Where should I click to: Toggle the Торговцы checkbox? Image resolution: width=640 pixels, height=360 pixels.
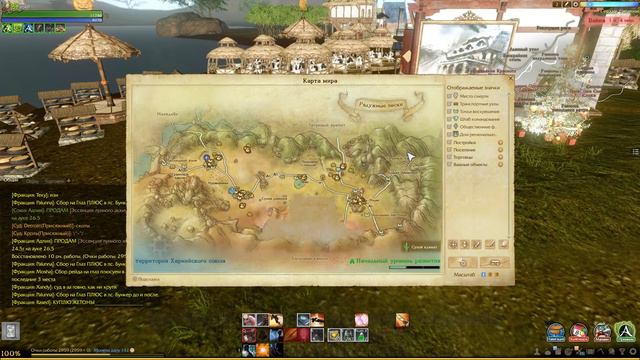pos(449,157)
